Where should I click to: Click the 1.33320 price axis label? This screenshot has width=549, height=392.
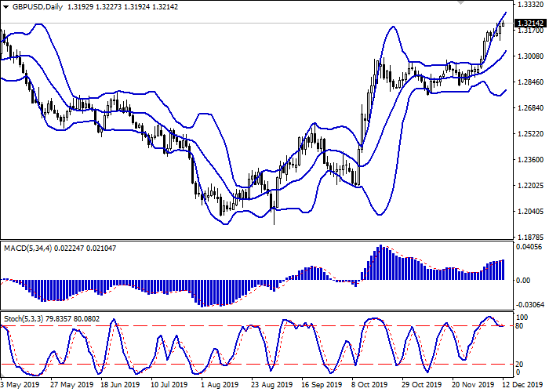(x=530, y=5)
